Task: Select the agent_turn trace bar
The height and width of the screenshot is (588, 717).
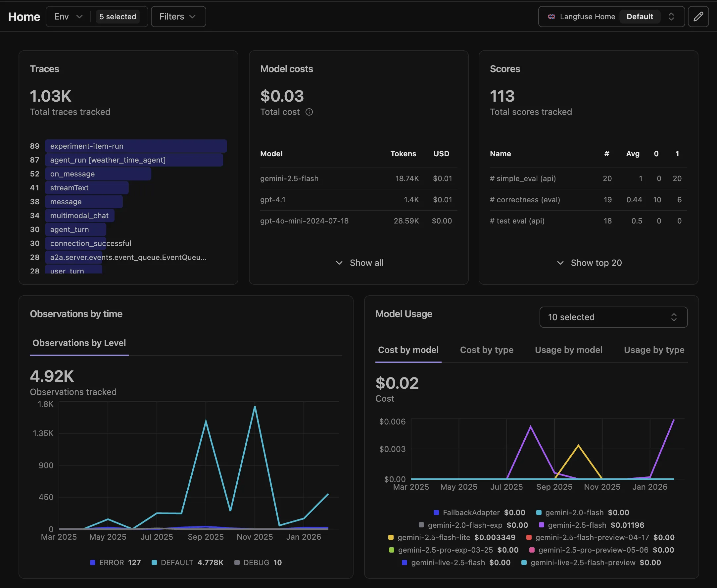Action: (x=75, y=229)
